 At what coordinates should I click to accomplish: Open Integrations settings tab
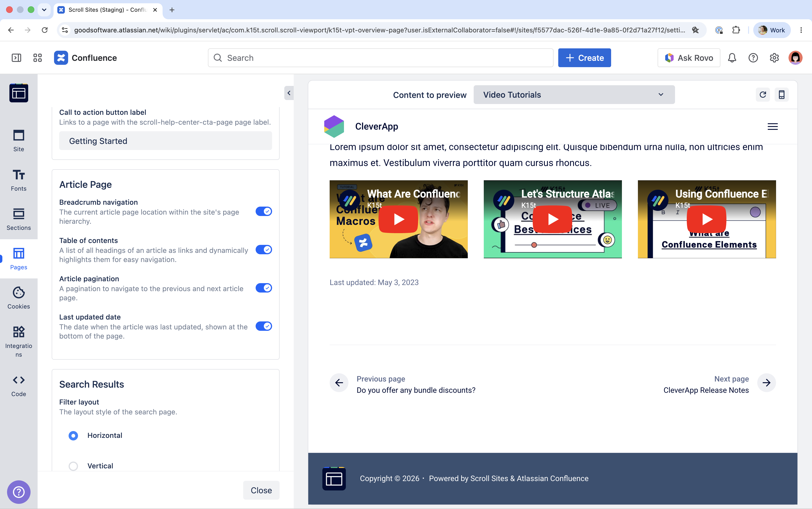click(19, 342)
